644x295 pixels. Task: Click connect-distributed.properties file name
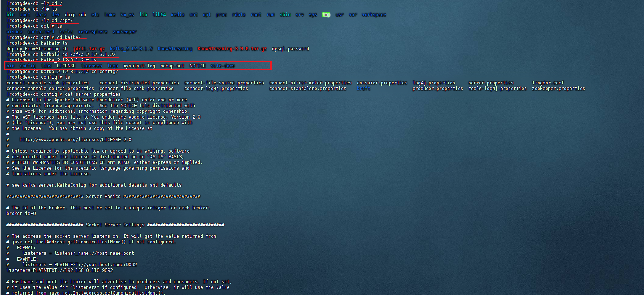(x=139, y=83)
